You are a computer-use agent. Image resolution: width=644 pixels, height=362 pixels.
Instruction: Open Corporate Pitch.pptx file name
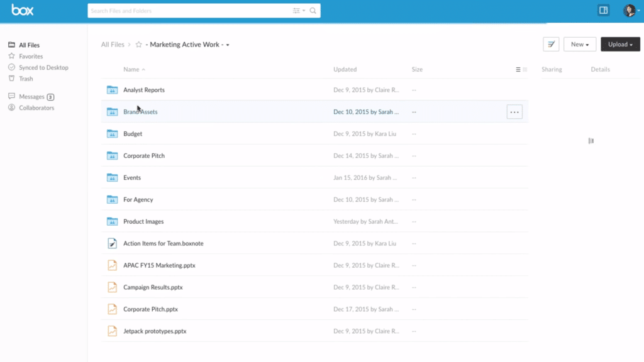150,309
